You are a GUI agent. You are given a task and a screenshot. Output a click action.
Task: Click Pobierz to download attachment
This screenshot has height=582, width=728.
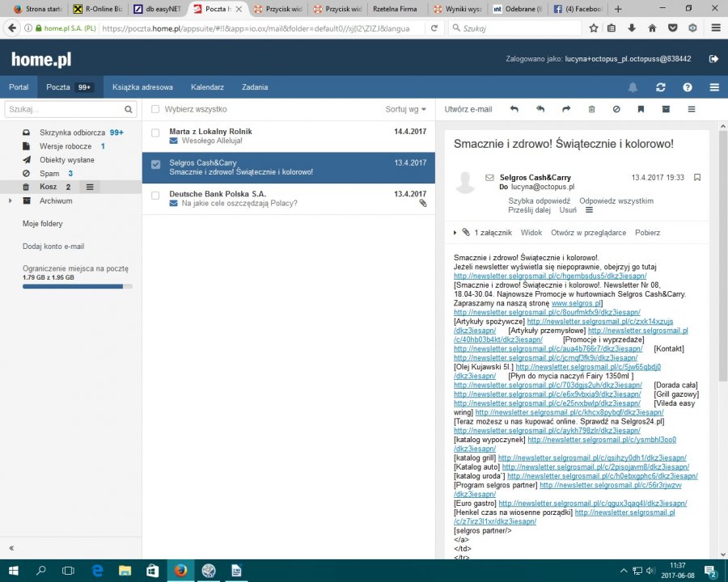pos(647,233)
